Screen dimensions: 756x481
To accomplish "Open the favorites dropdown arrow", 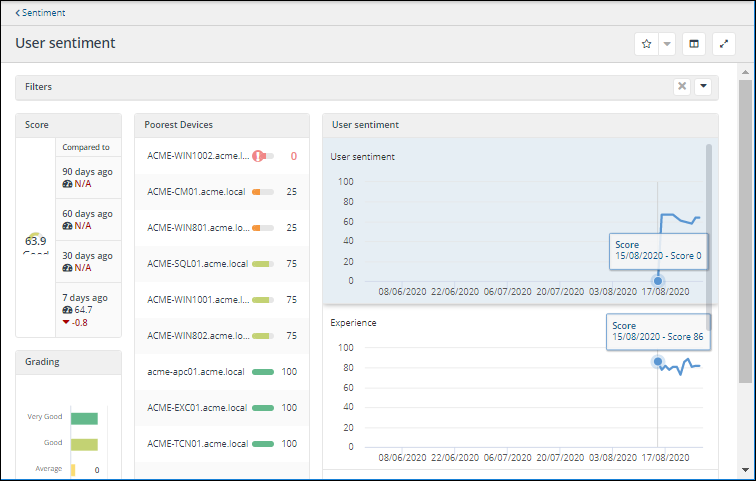I will [x=667, y=44].
